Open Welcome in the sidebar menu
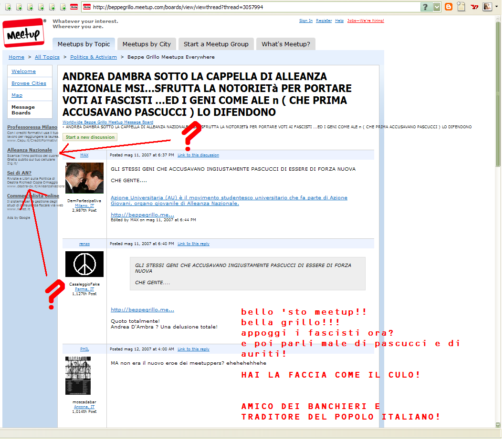The image size is (504, 441). (x=23, y=72)
